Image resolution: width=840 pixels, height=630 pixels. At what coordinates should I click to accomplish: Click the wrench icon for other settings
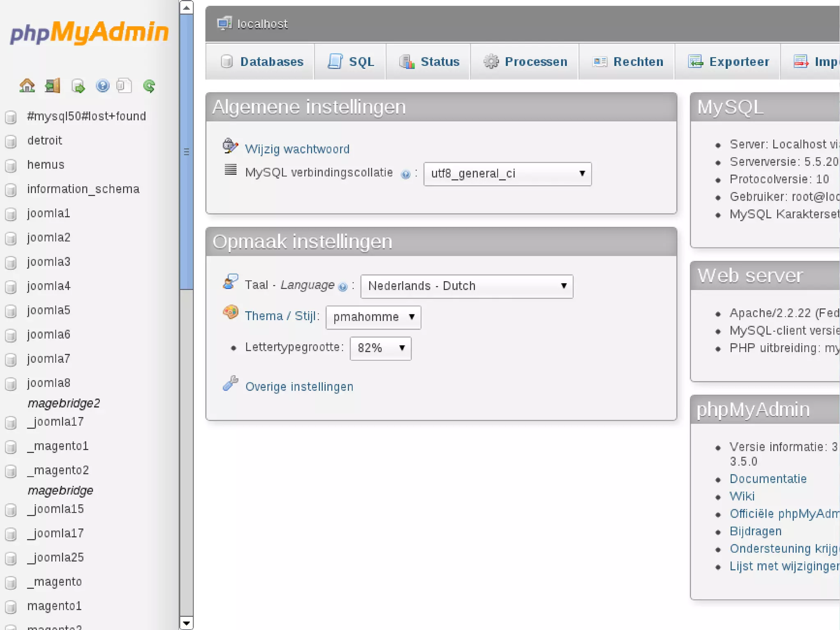[230, 383]
